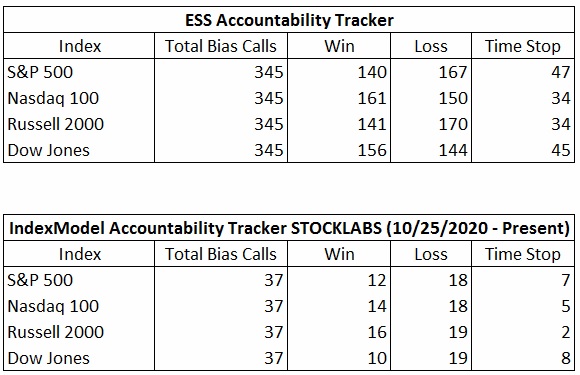Image resolution: width=580 pixels, height=375 pixels.
Task: Click the Index header in the IndexModel table
Action: tap(80, 254)
